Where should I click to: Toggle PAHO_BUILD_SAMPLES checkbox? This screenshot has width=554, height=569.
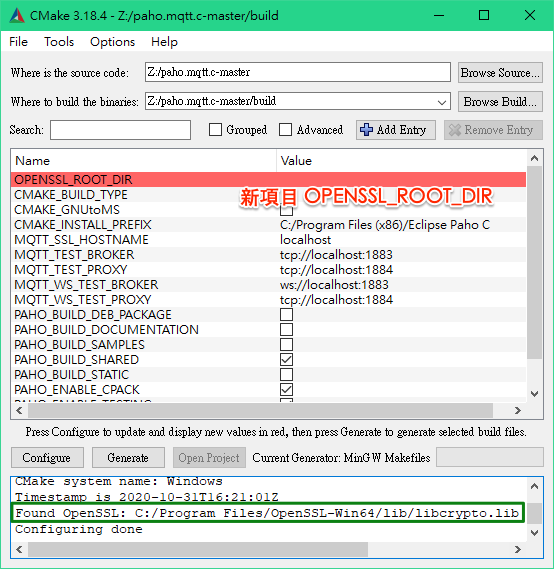(x=286, y=344)
